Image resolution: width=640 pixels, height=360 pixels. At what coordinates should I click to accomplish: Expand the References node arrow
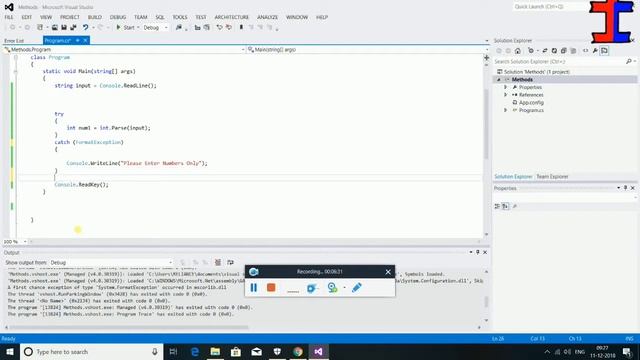point(505,95)
